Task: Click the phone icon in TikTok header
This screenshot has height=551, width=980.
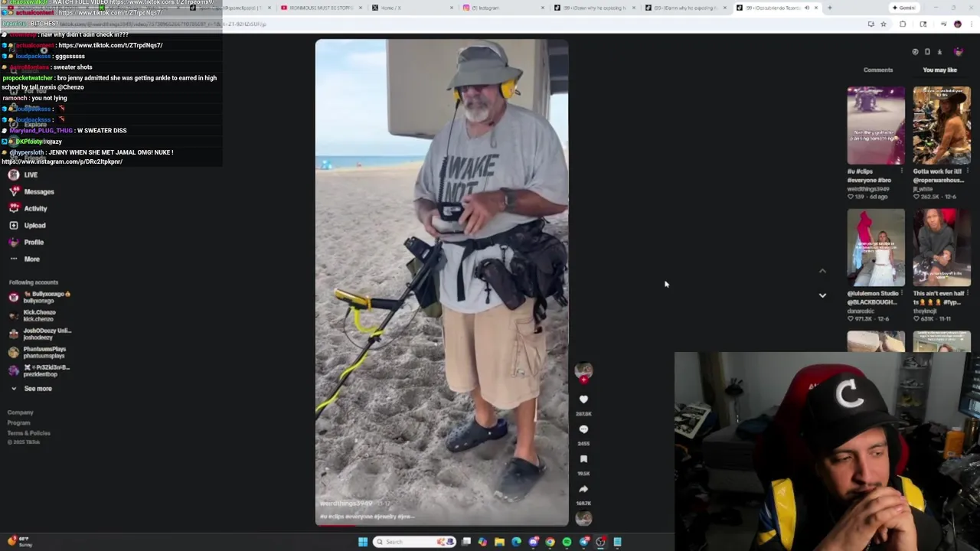Action: pyautogui.click(x=927, y=51)
